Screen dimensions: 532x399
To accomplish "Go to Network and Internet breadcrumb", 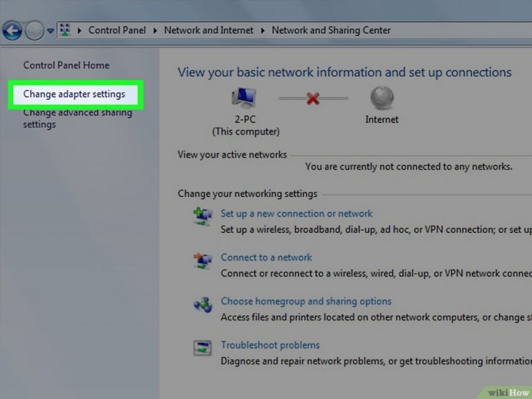I will [208, 30].
